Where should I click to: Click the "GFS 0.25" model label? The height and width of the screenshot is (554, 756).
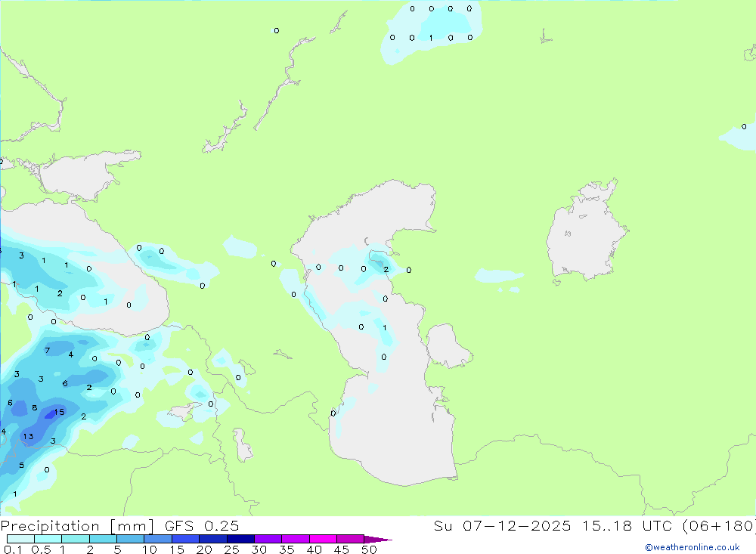click(202, 525)
